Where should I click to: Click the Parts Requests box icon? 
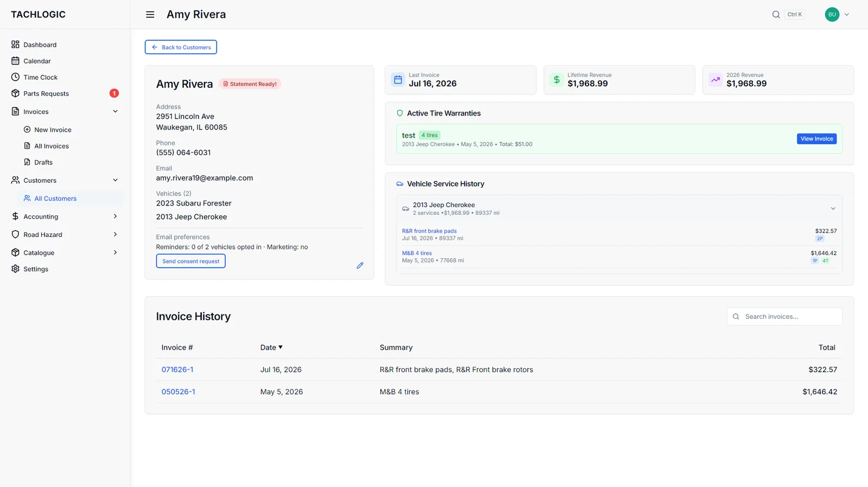click(x=15, y=93)
